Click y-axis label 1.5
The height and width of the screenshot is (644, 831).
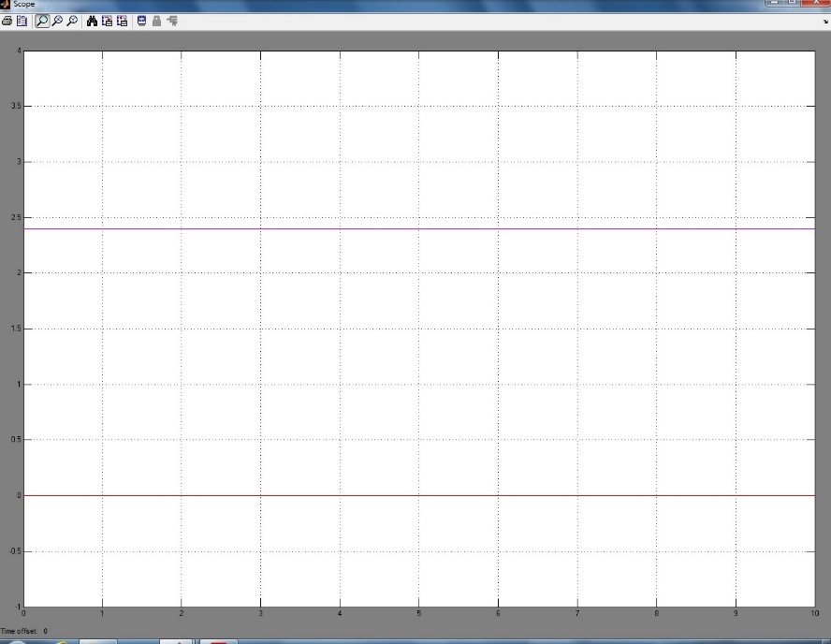click(x=17, y=329)
